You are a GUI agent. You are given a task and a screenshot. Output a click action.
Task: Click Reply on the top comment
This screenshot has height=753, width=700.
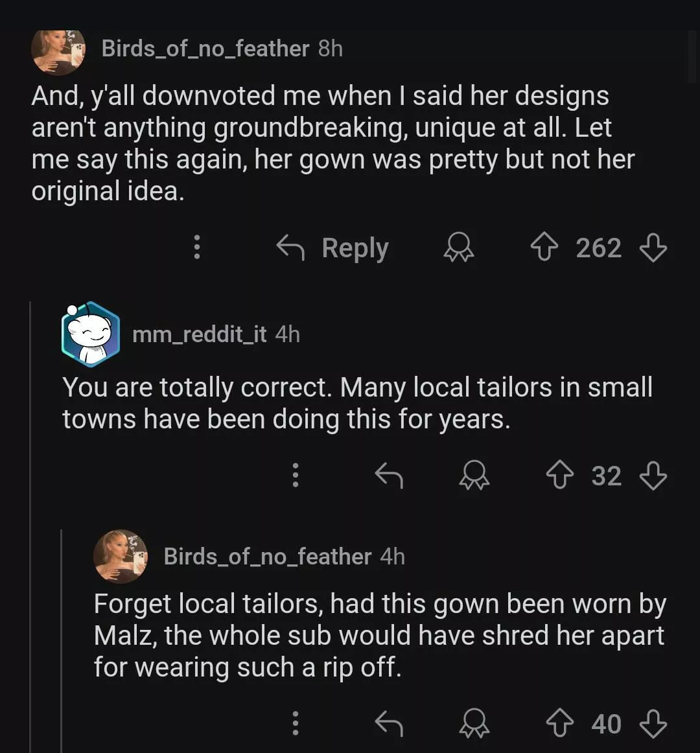pyautogui.click(x=333, y=248)
